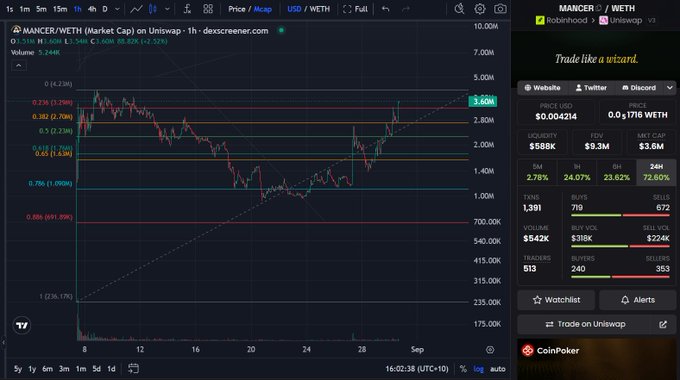Set chart denomination to WETH
The height and width of the screenshot is (380, 680).
coord(320,9)
